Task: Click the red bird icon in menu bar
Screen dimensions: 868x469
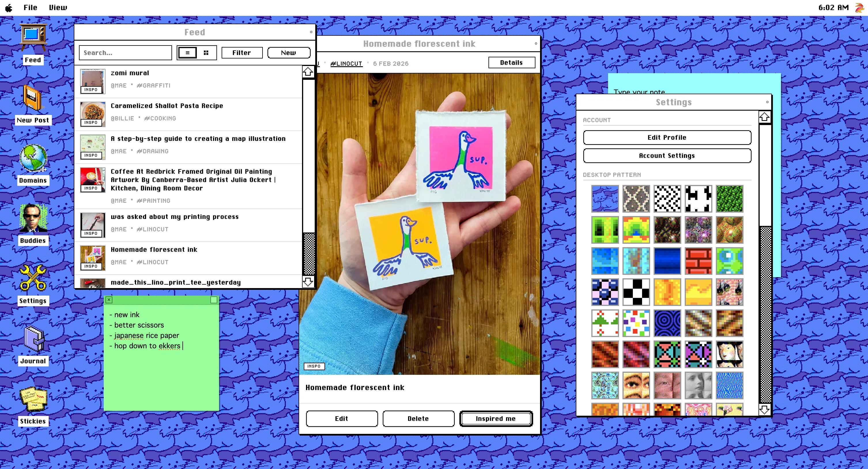Action: click(x=860, y=7)
